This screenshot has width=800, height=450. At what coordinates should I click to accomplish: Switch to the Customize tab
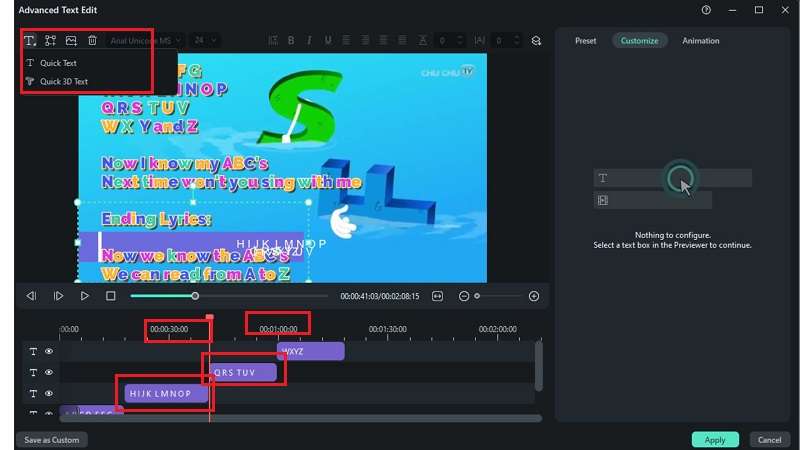(x=639, y=40)
